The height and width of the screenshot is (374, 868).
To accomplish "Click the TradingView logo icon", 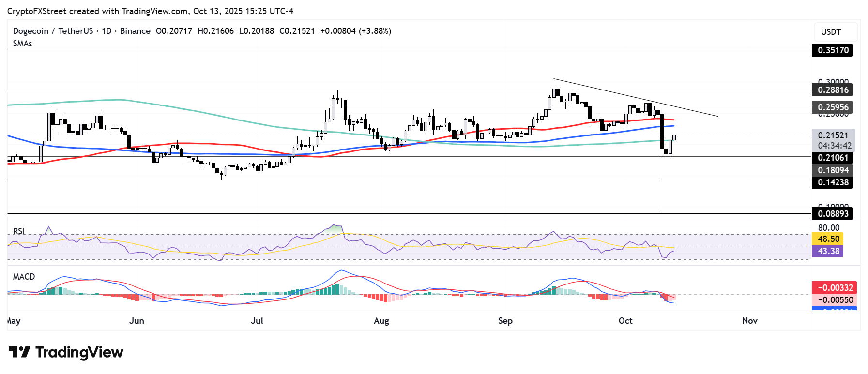I will pos(19,352).
